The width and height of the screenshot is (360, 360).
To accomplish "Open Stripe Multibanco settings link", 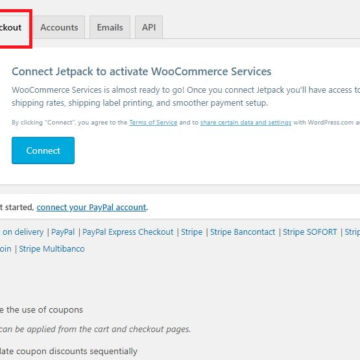I will click(x=52, y=249).
